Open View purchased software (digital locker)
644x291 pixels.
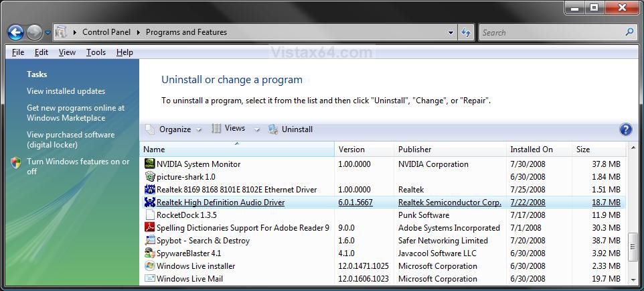click(71, 139)
